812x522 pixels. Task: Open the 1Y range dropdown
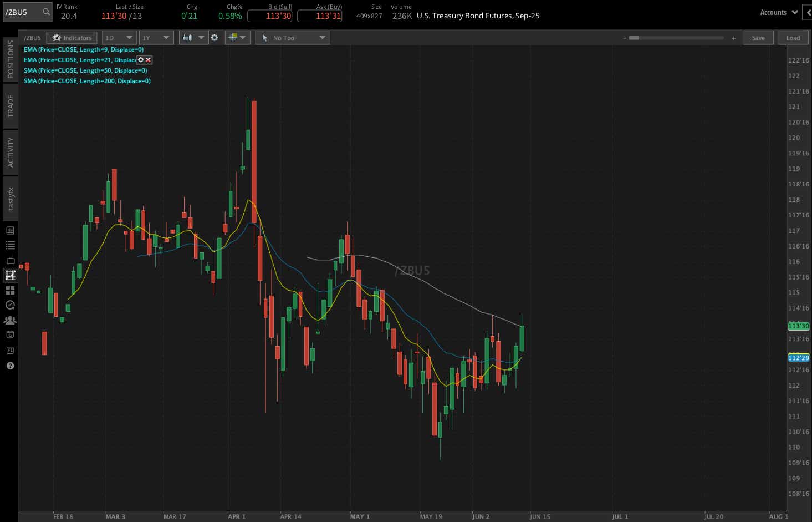(156, 37)
